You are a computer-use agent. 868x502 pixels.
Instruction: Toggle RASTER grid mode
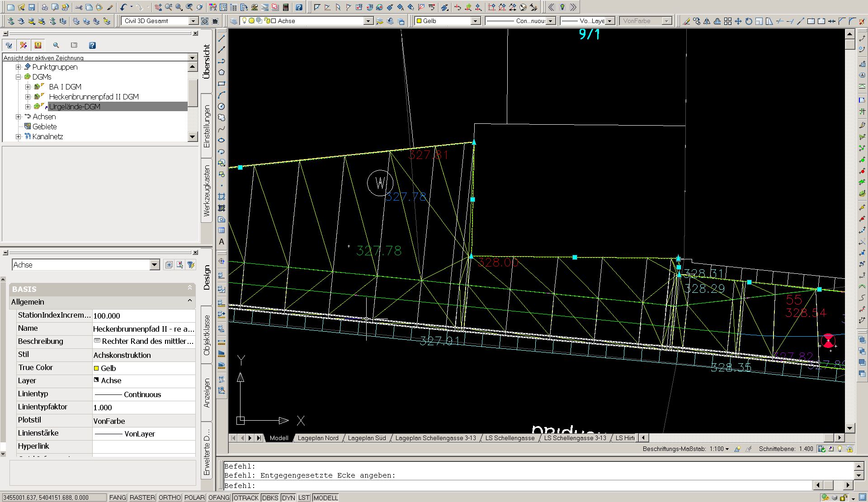(142, 497)
